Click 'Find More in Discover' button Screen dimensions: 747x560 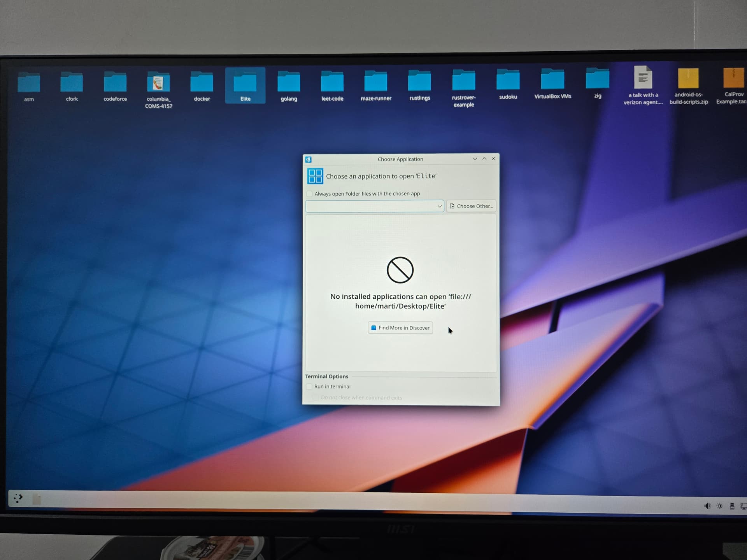click(400, 328)
